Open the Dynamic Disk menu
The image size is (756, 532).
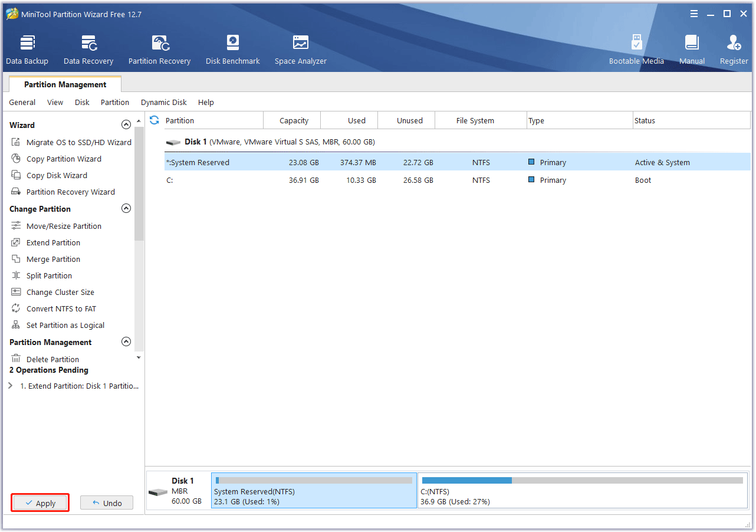click(163, 102)
